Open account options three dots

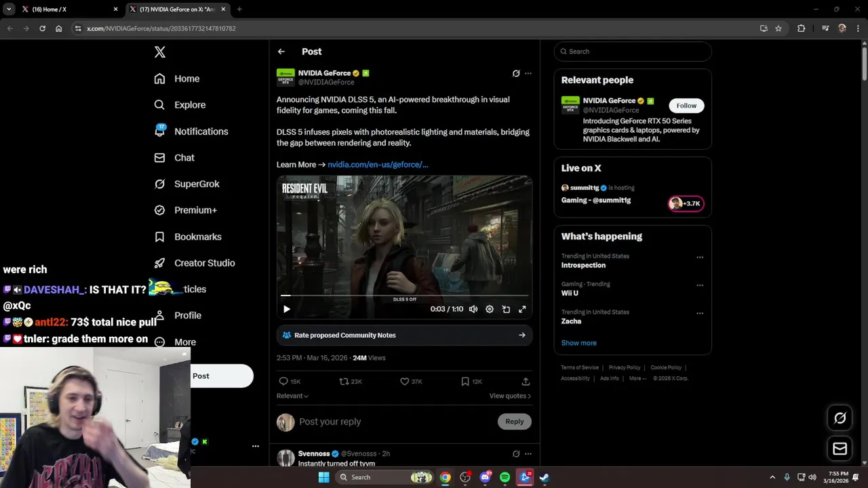(x=256, y=446)
